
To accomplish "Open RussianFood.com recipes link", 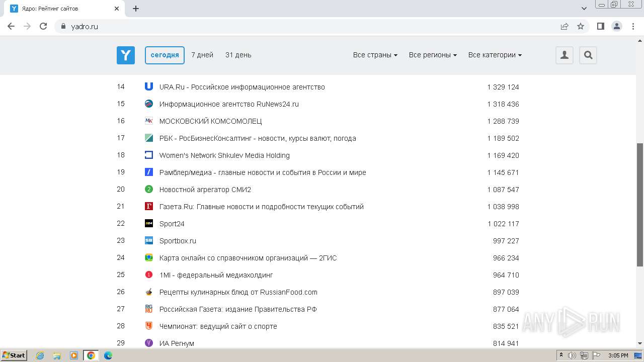I will (x=238, y=292).
